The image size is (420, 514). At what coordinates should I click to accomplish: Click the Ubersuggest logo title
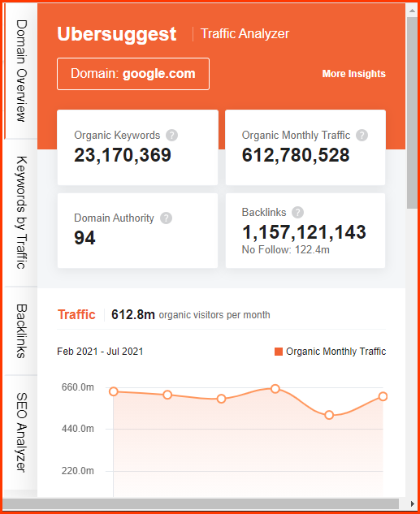point(117,34)
